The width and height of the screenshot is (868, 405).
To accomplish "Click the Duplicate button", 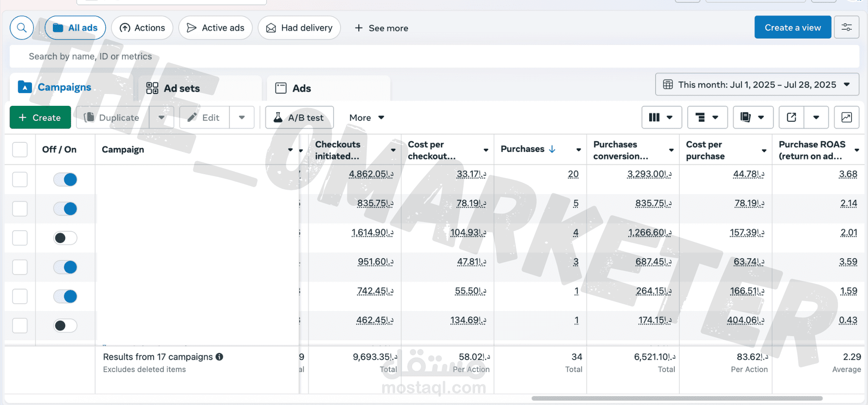I will [113, 118].
